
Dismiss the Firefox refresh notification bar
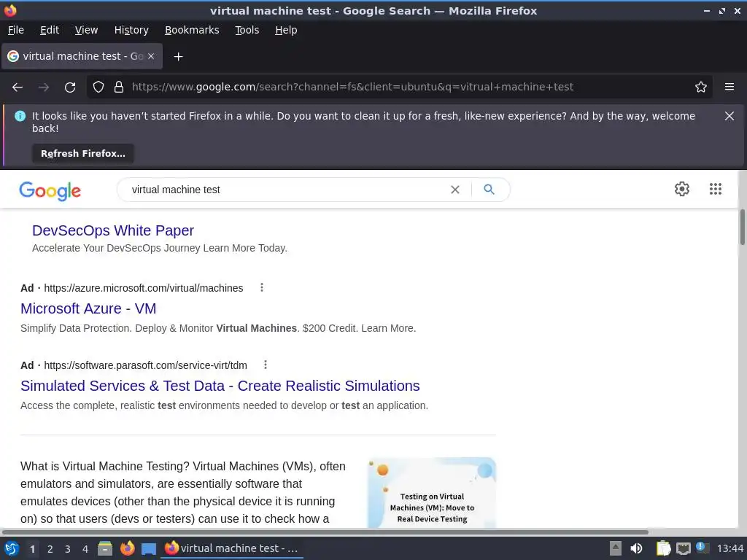pyautogui.click(x=729, y=116)
